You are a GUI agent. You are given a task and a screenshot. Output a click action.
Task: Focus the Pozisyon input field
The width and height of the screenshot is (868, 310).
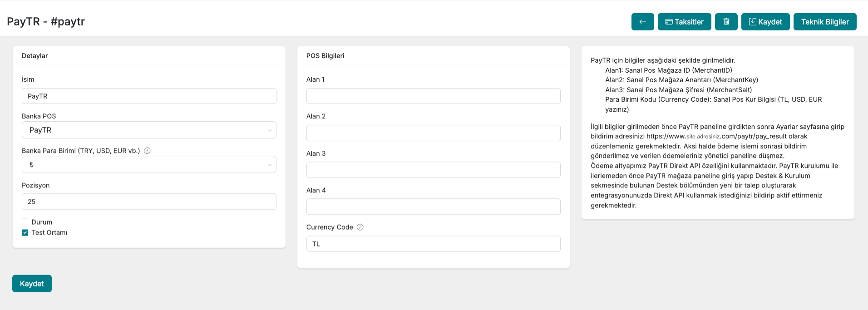tap(149, 202)
